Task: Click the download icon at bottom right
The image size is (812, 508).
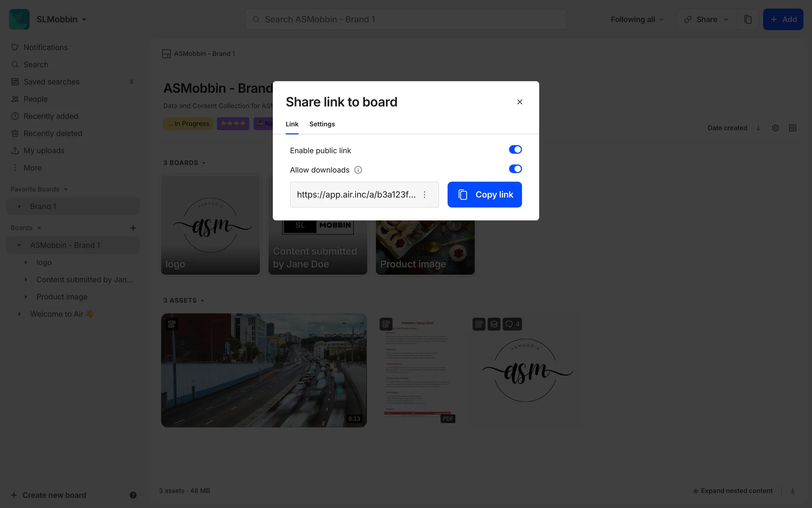Action: pyautogui.click(x=793, y=491)
